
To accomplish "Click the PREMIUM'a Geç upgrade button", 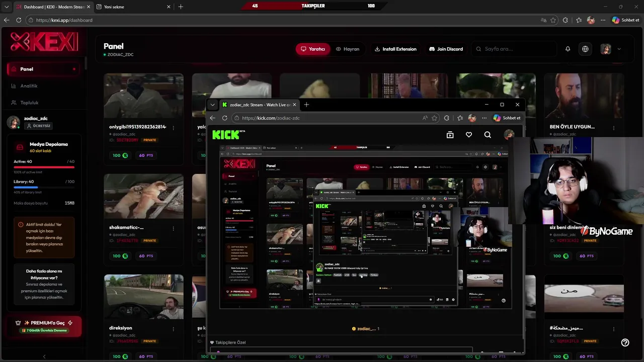I will click(x=44, y=326).
